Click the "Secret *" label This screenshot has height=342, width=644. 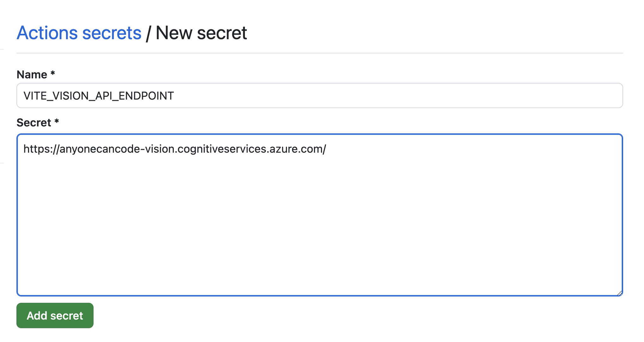tap(38, 122)
